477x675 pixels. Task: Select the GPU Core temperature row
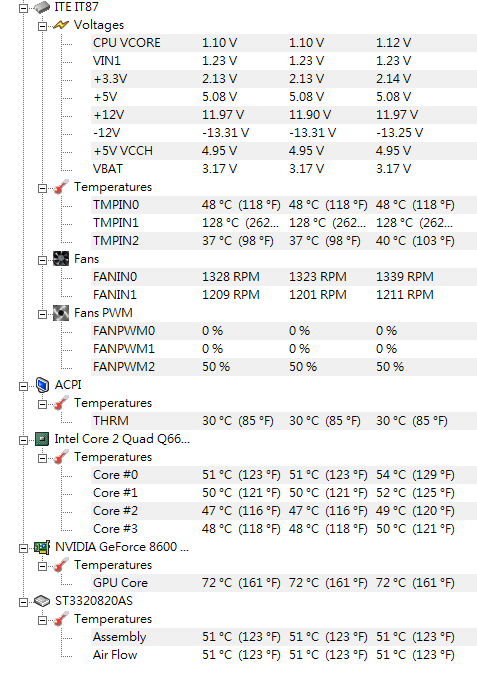(x=284, y=583)
